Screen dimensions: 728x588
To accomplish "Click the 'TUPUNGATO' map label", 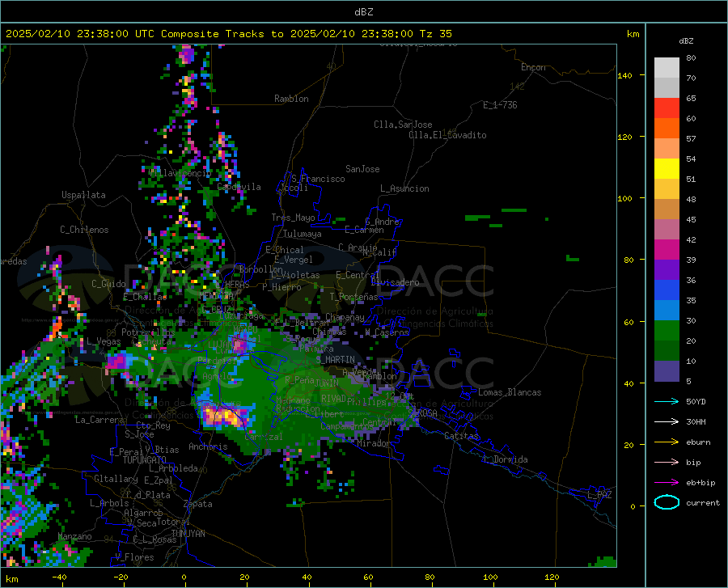I will click(145, 460).
